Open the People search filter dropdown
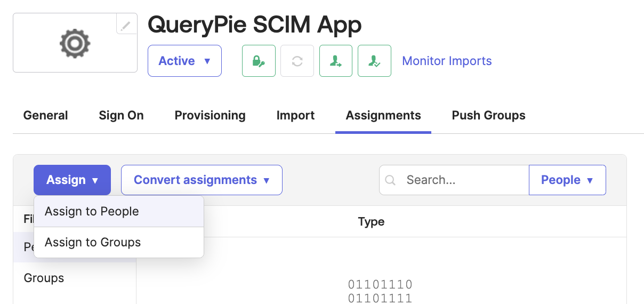Image resolution: width=644 pixels, height=304 pixels. [567, 180]
